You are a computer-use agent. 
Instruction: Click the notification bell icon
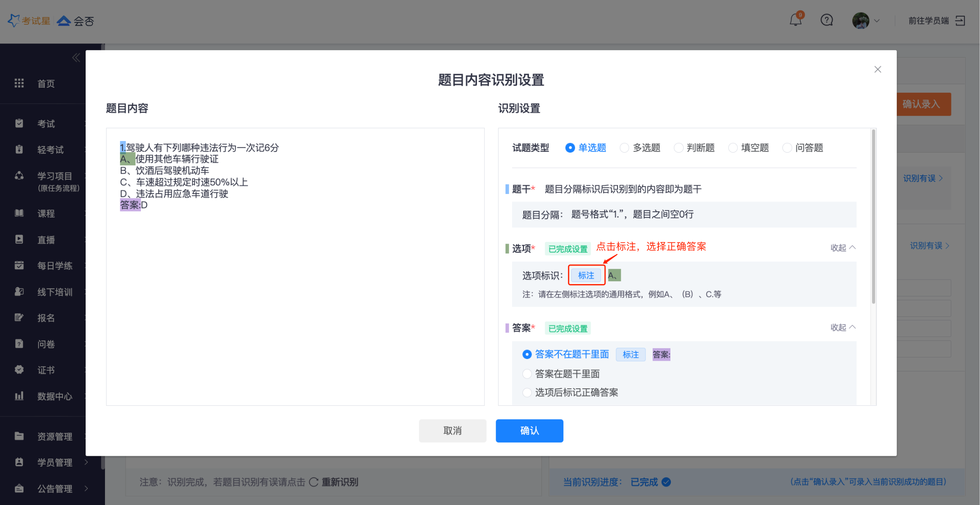pos(795,20)
